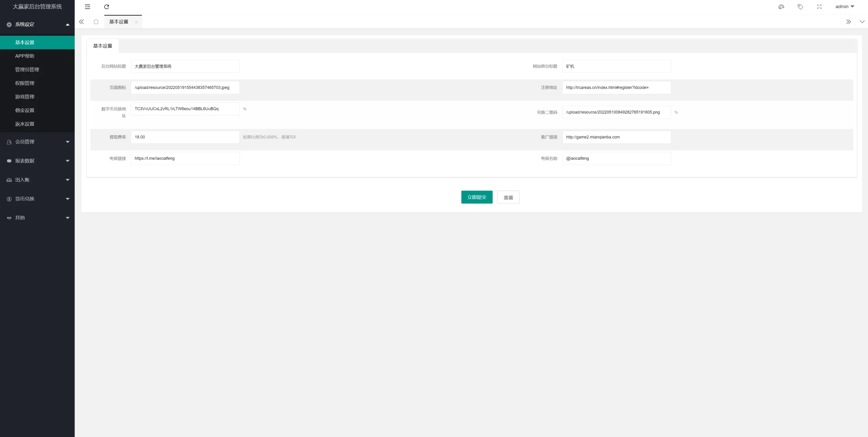Expand the 报表数据 sidebar section
This screenshot has width=868, height=437.
[x=37, y=161]
